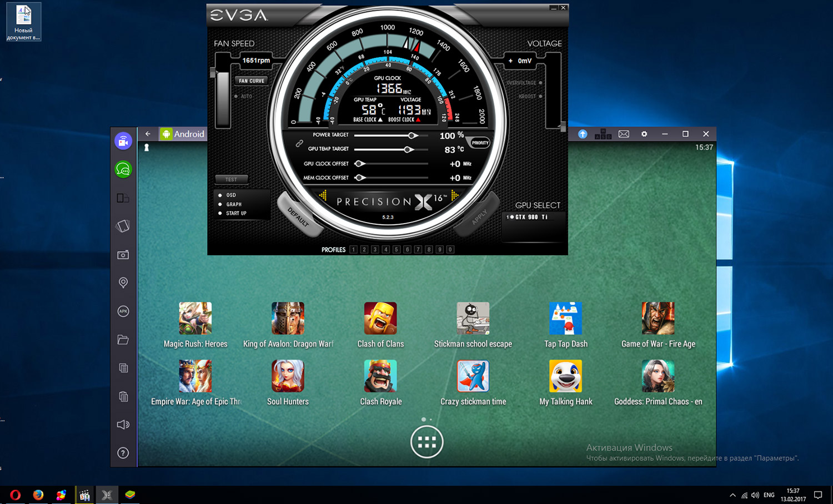Image resolution: width=833 pixels, height=504 pixels.
Task: Switch to the Android tab in BlueStacks
Action: [x=183, y=134]
